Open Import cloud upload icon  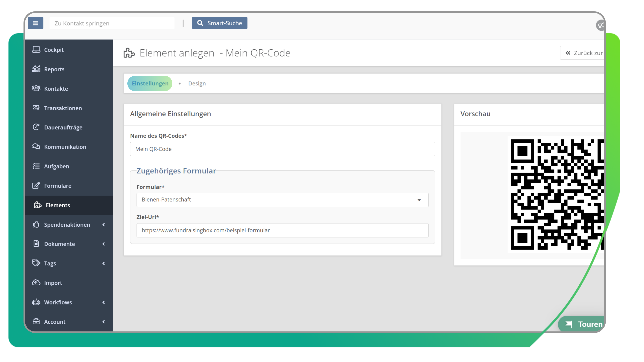tap(36, 283)
